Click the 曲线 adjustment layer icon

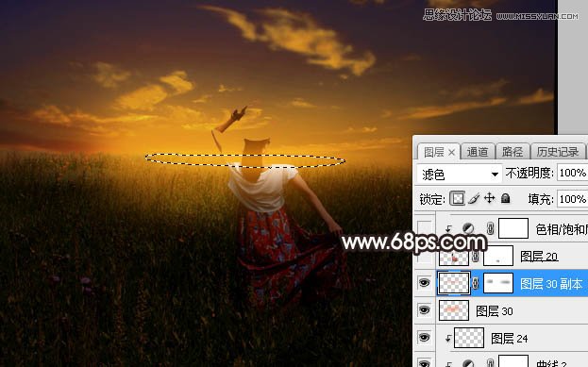pos(467,363)
